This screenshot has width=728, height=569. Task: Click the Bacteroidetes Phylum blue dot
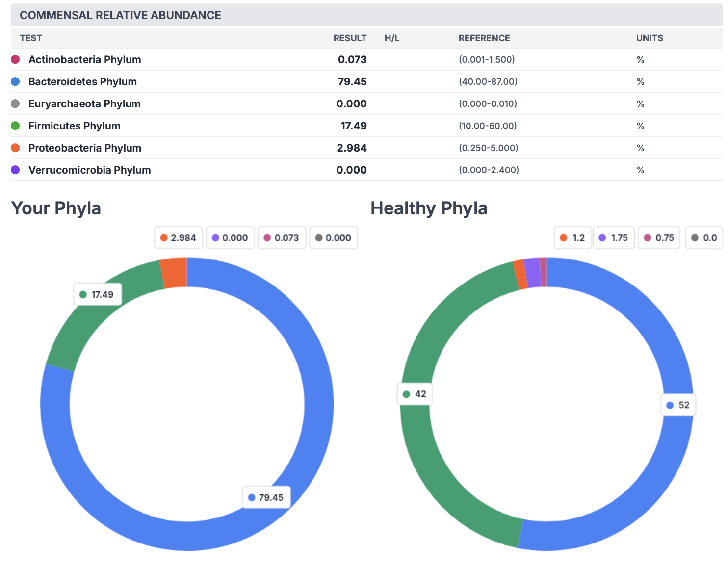(15, 81)
